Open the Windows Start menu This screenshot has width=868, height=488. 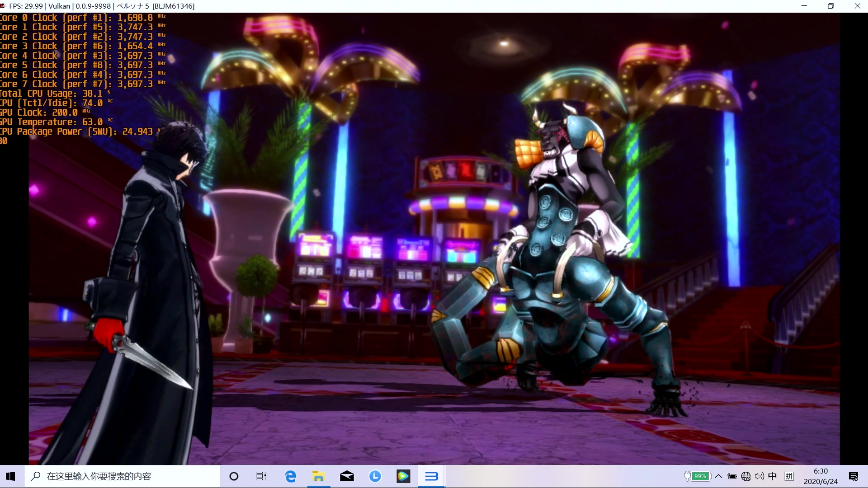11,476
